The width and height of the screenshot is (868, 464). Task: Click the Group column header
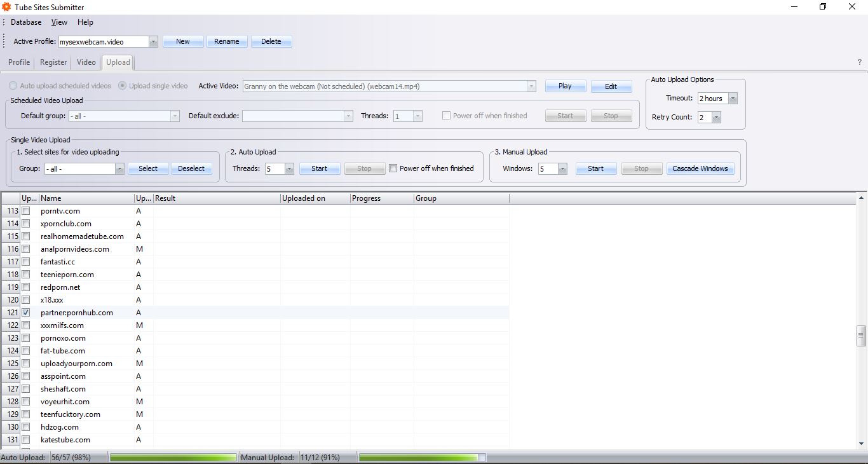point(461,198)
